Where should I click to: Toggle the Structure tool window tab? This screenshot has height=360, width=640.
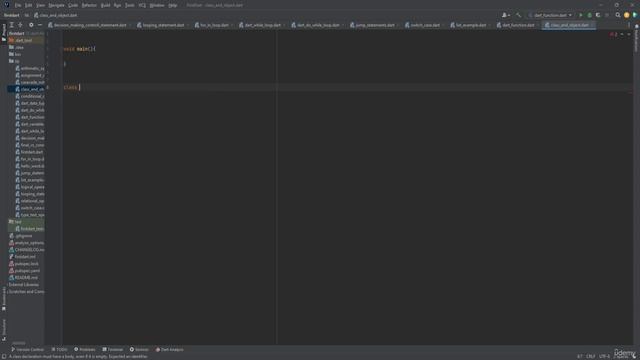coord(4,330)
